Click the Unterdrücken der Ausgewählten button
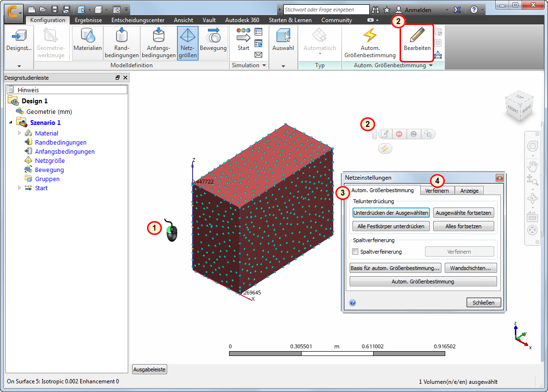This screenshot has height=392, width=548. 391,213
